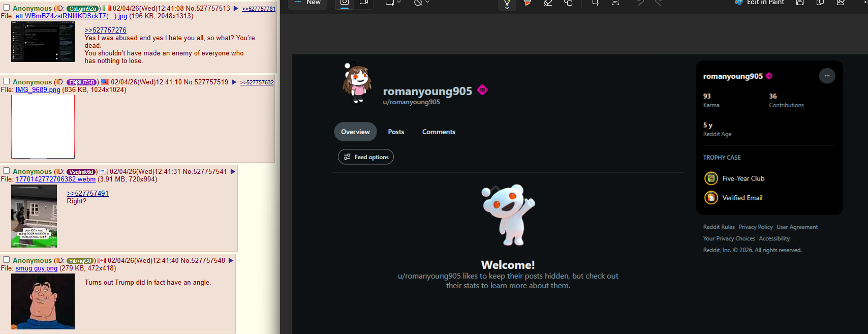Tick the checkbox for post No.527757513
868x334 pixels.
[7, 8]
